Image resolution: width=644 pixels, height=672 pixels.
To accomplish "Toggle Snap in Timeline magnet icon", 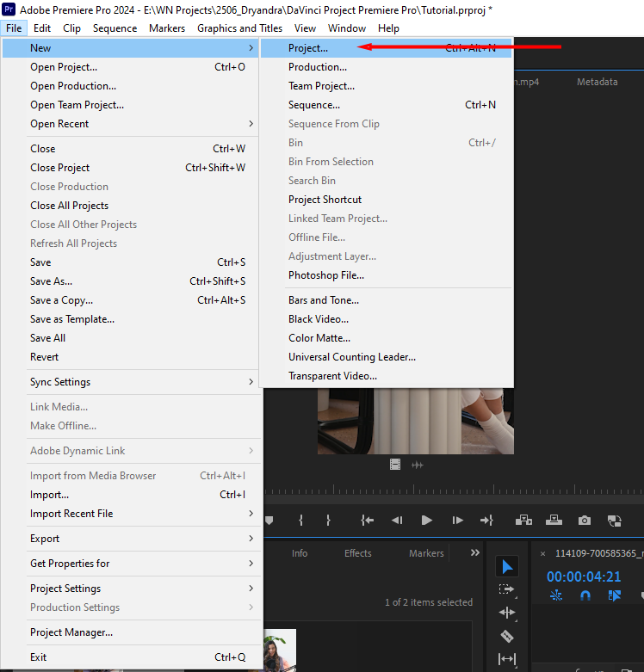I will pos(585,595).
